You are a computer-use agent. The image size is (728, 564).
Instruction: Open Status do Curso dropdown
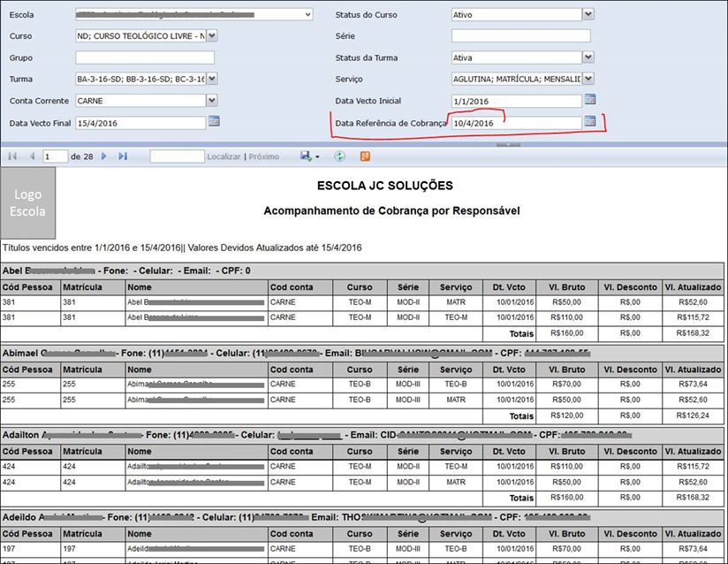tap(588, 14)
